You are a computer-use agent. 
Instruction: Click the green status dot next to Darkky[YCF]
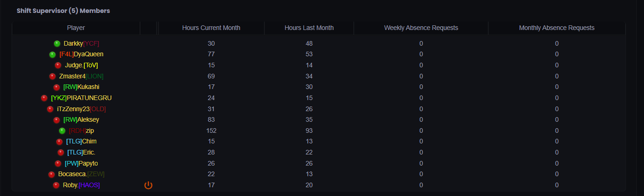click(57, 44)
